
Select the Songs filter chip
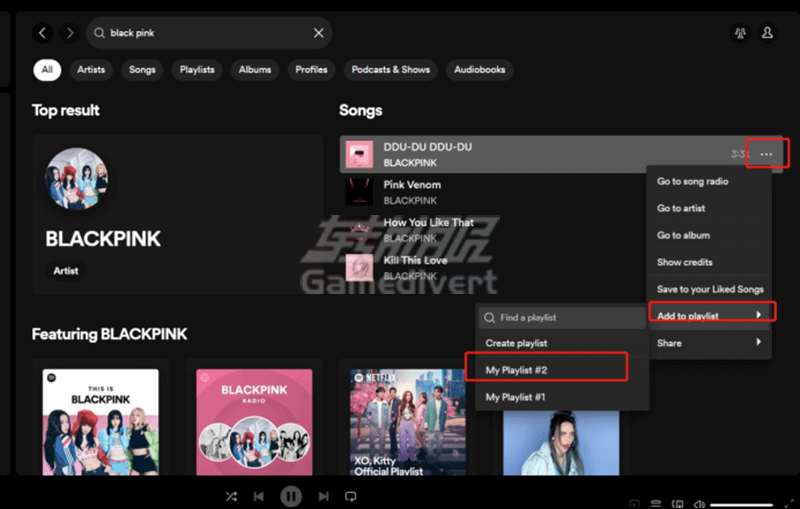pyautogui.click(x=142, y=70)
